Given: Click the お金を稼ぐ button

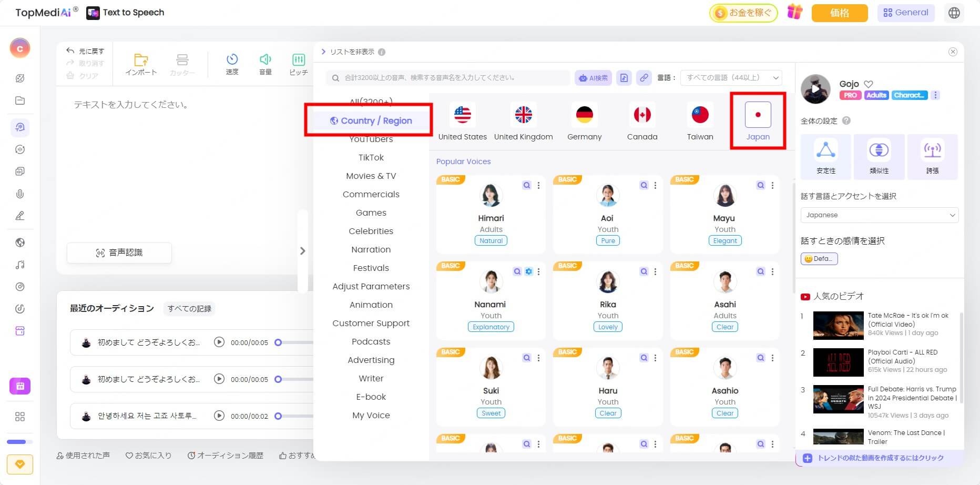Looking at the screenshot, I should coord(743,13).
